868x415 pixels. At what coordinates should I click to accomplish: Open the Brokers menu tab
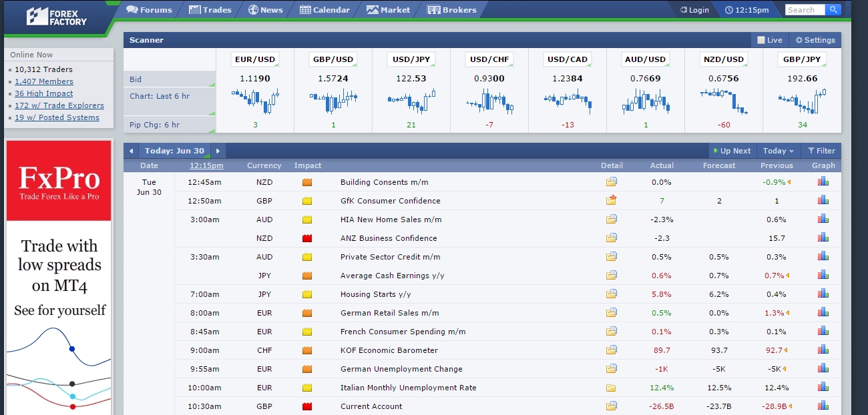point(452,10)
